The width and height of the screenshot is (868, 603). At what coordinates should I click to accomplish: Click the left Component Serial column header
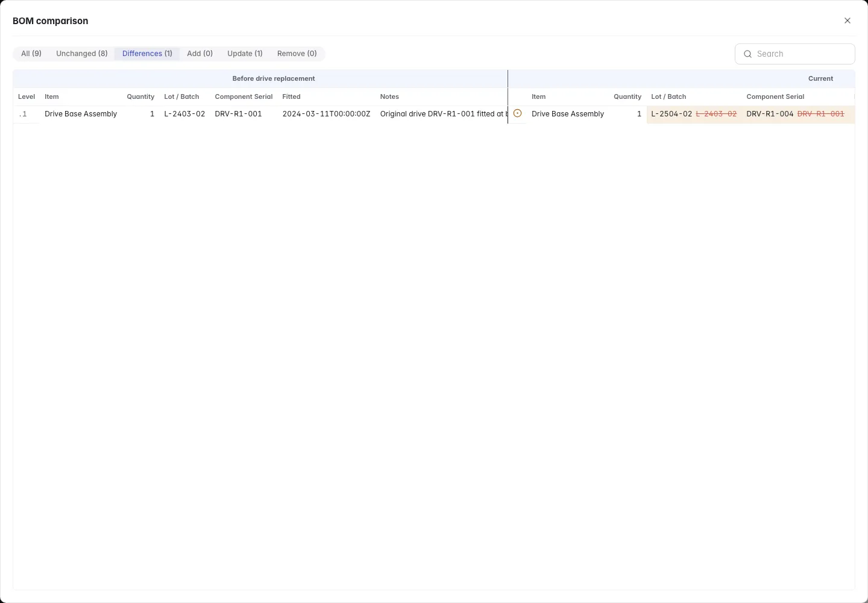click(x=244, y=96)
